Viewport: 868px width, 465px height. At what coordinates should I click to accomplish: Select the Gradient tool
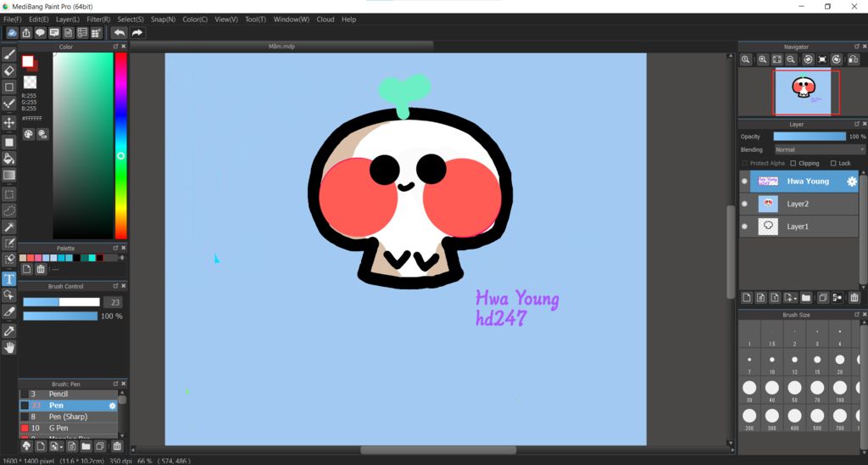click(8, 175)
